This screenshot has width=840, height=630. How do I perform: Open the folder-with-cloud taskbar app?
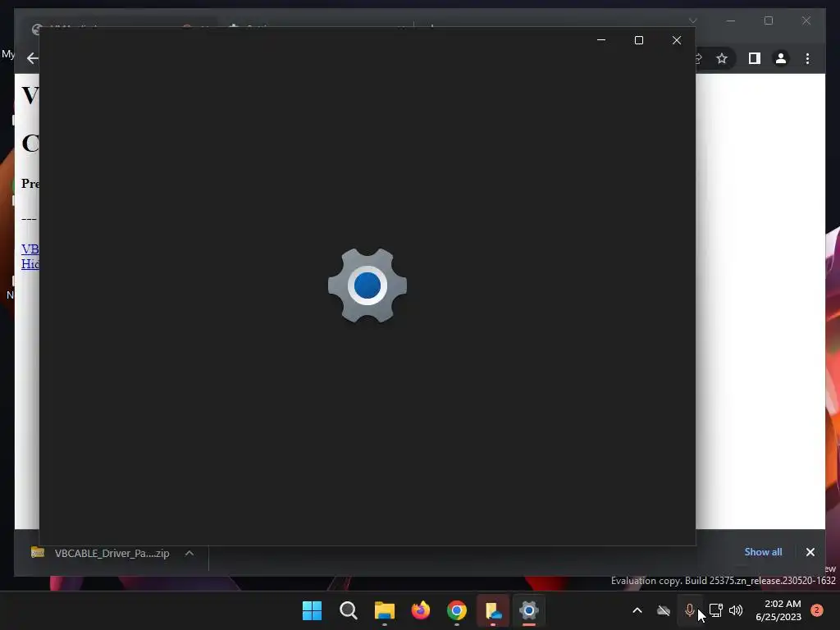[493, 610]
